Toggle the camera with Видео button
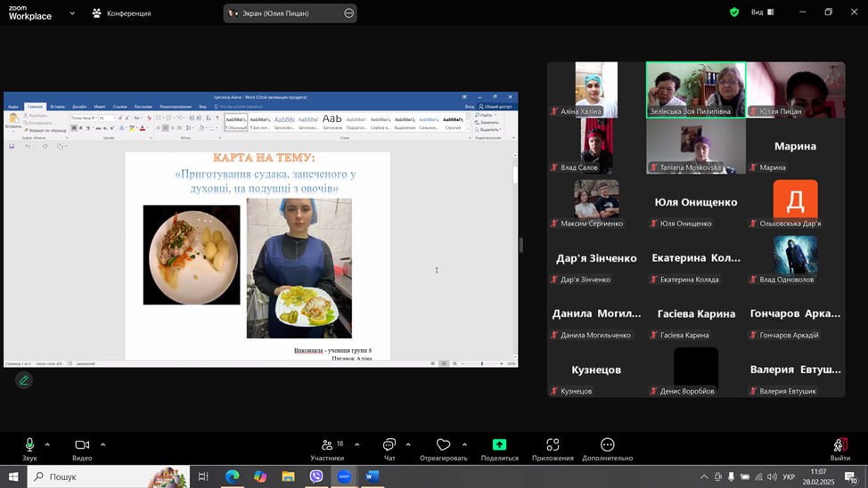 [x=82, y=446]
